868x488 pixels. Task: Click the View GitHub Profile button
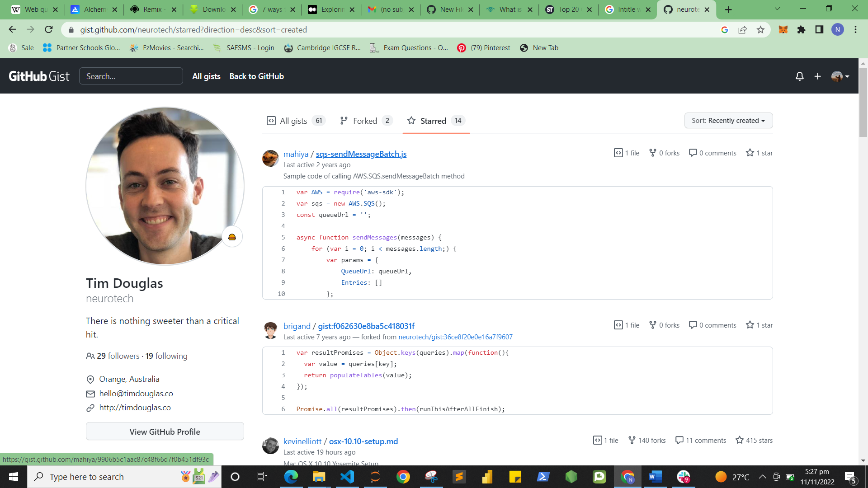pyautogui.click(x=165, y=432)
